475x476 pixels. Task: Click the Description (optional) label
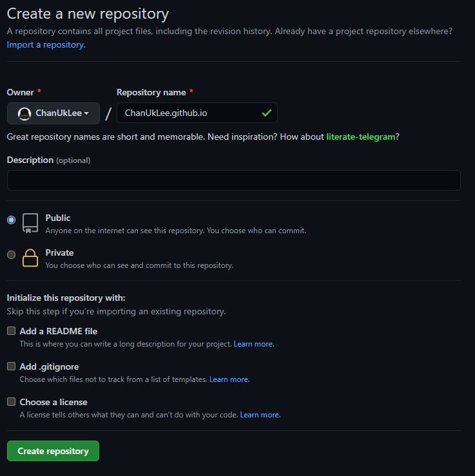48,160
